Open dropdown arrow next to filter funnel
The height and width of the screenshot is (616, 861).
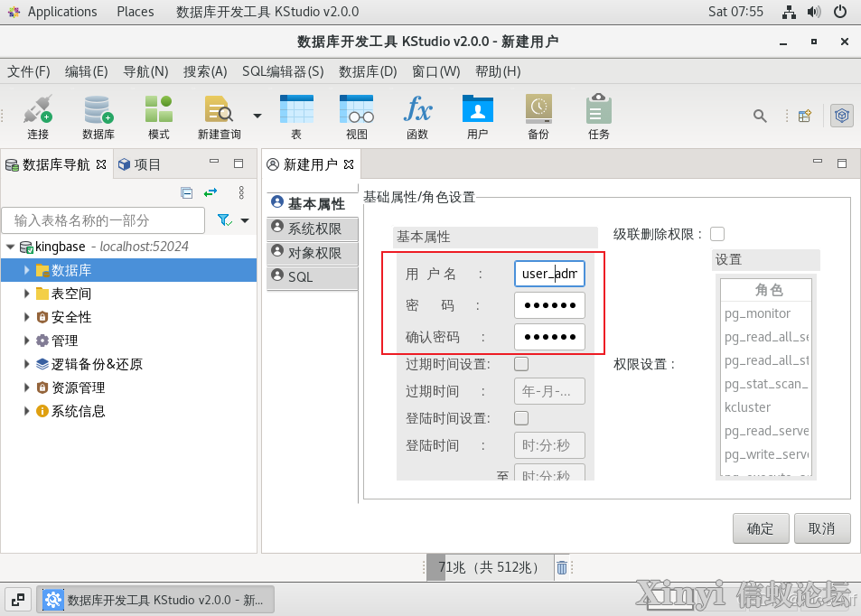[x=245, y=220]
